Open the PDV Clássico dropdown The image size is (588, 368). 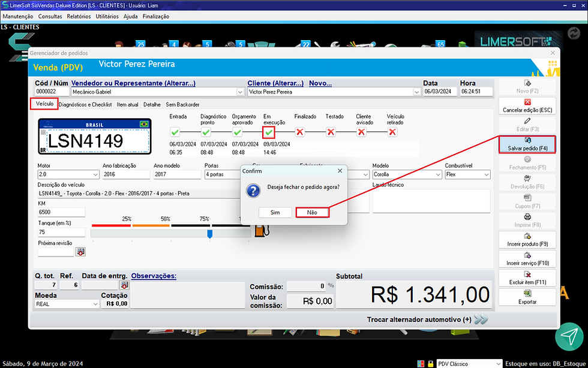498,364
